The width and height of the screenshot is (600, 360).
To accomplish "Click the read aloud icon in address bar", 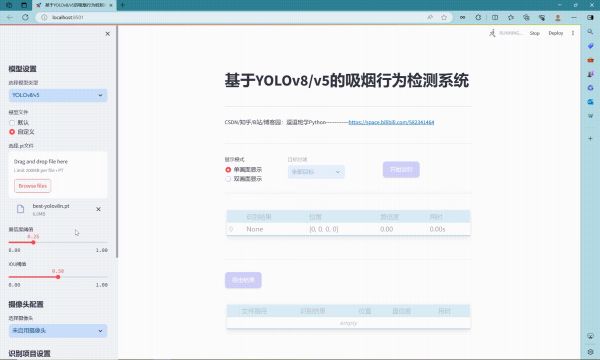I will pyautogui.click(x=430, y=17).
